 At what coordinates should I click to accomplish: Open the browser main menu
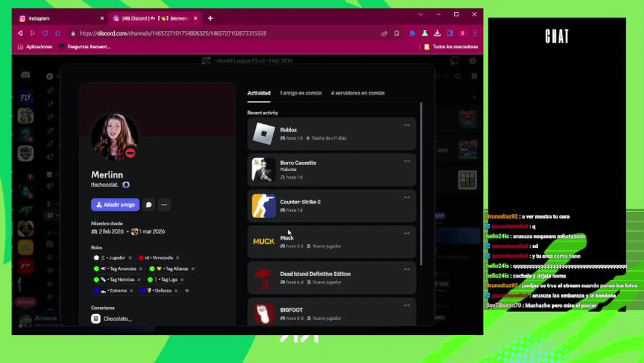pyautogui.click(x=475, y=33)
